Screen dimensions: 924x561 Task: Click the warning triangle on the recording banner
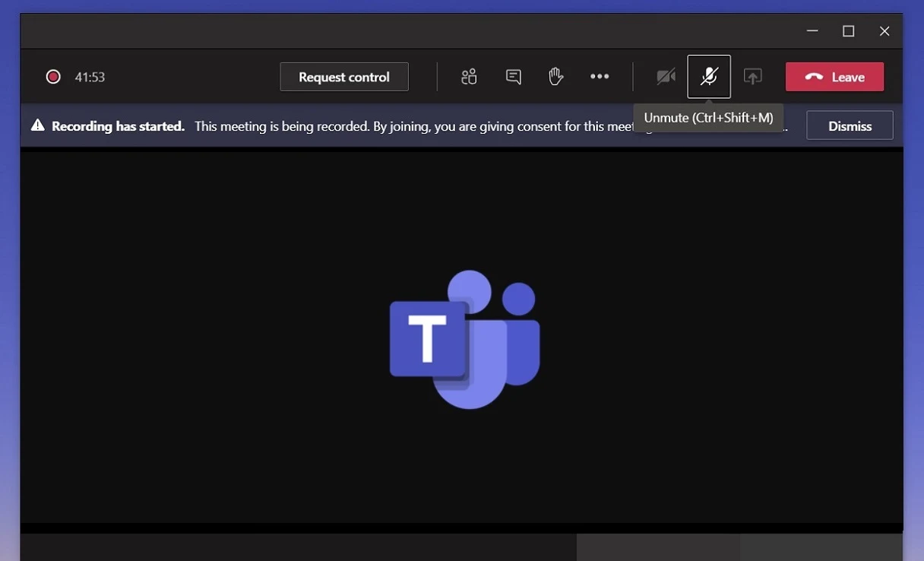click(38, 125)
